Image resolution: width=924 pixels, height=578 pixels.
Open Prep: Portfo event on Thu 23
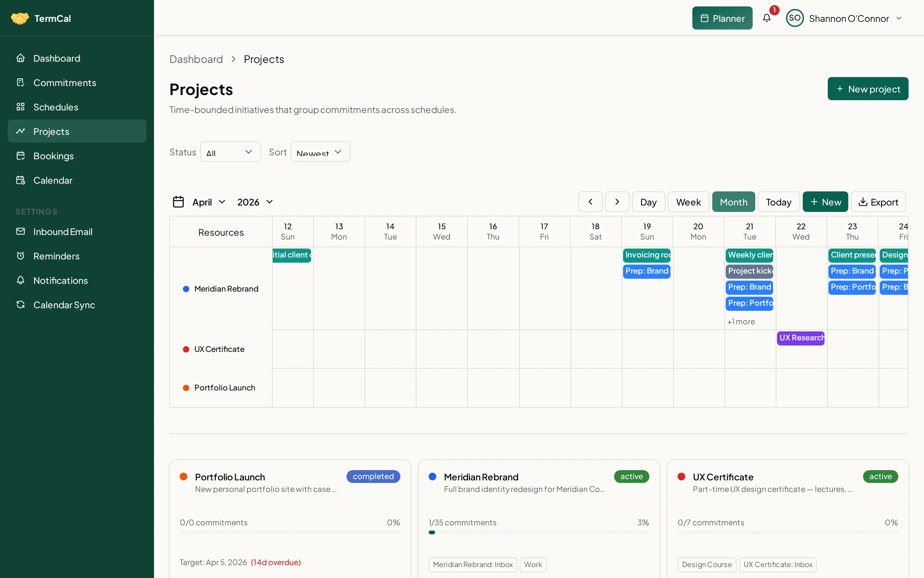pyautogui.click(x=852, y=287)
